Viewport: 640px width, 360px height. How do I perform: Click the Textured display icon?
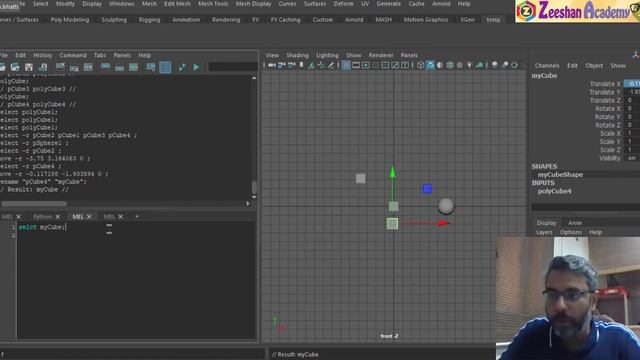(460, 65)
